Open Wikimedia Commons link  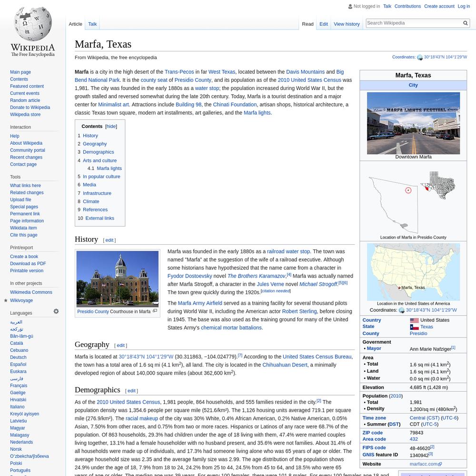tap(31, 292)
